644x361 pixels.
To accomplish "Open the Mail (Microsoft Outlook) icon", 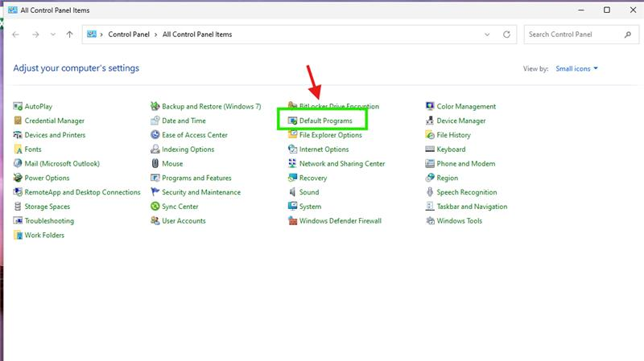I will 18,164.
